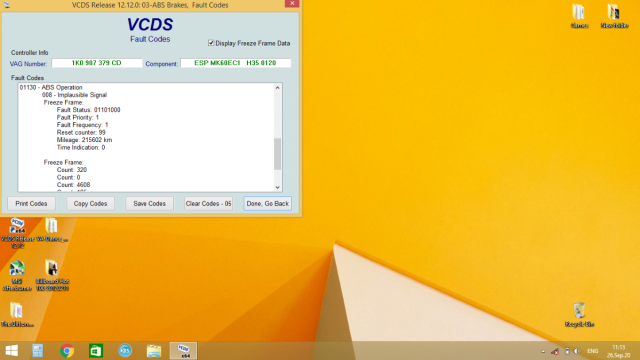The width and height of the screenshot is (640, 360).
Task: Select the '008 - Implausible Signal' line
Action: 74,95
